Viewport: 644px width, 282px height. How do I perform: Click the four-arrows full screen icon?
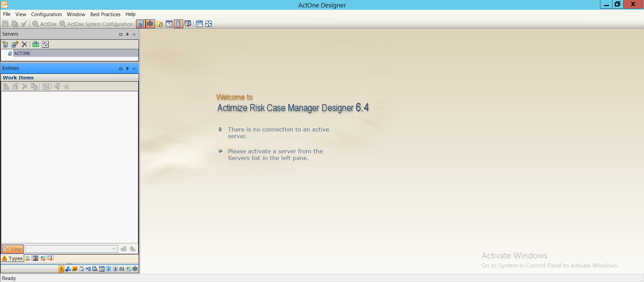pyautogui.click(x=209, y=24)
